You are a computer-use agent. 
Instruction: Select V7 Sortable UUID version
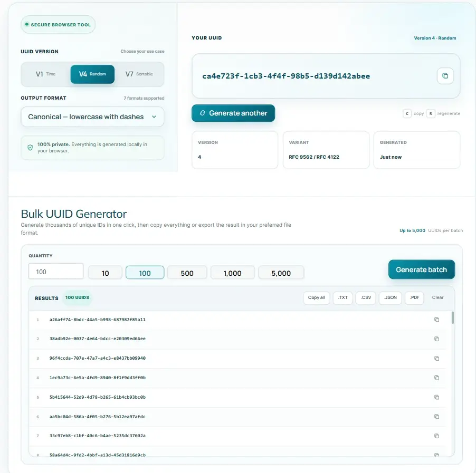139,74
